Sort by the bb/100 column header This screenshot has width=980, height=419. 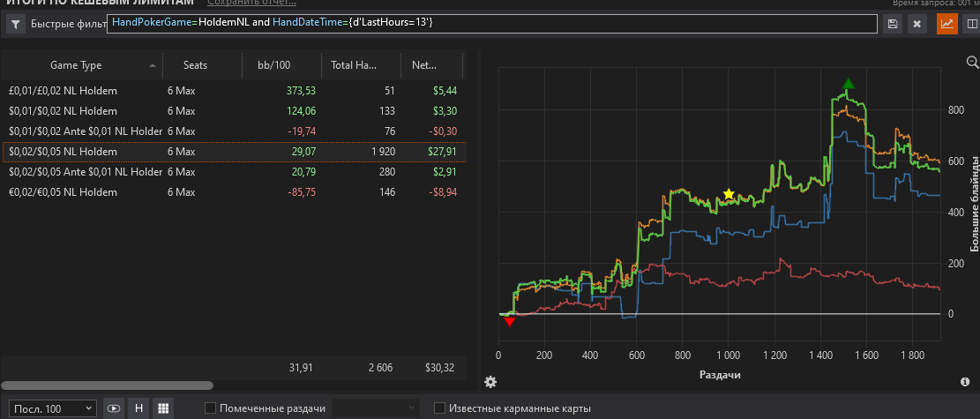282,65
